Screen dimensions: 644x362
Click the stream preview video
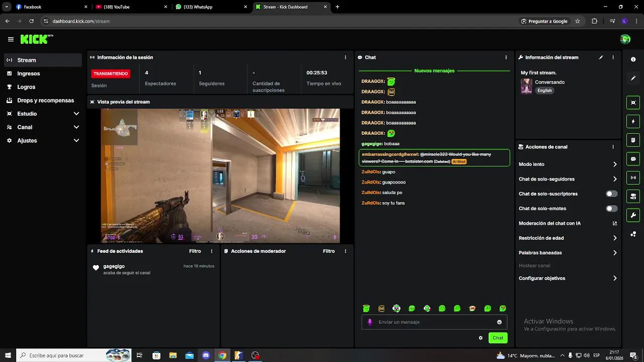(220, 176)
